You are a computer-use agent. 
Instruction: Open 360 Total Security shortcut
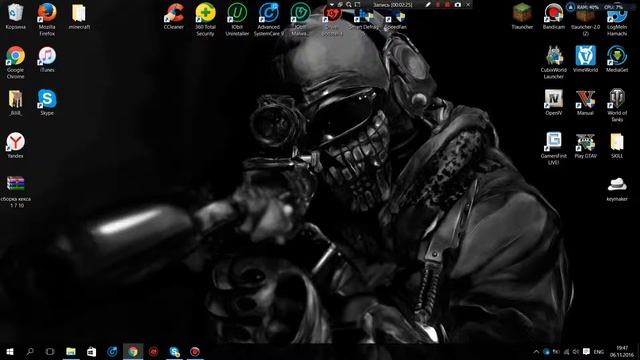coord(205,19)
